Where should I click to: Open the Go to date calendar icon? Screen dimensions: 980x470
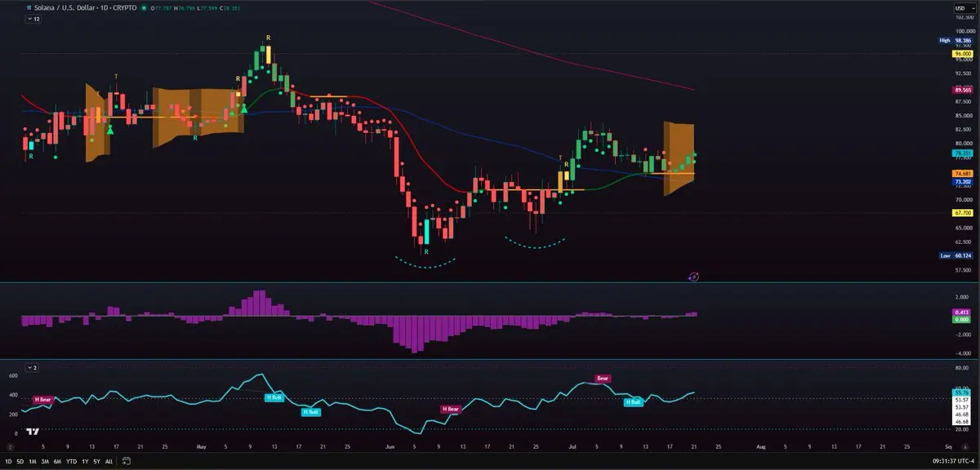point(127,461)
